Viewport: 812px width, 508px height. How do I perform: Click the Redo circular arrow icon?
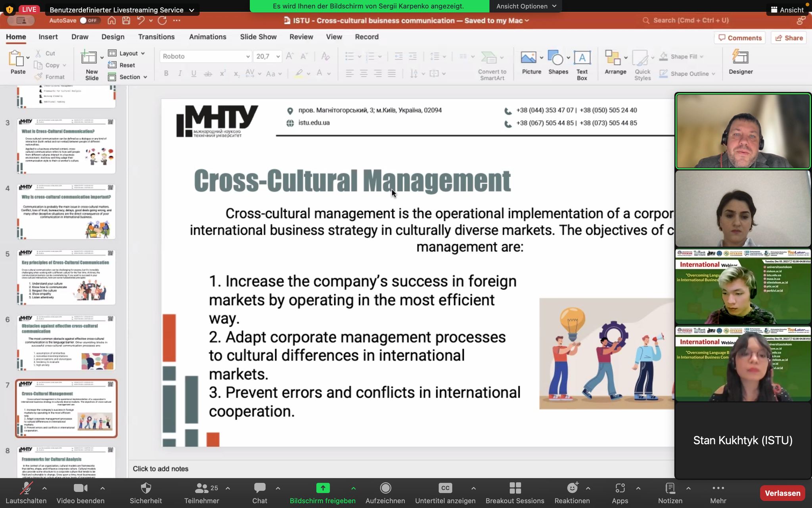[162, 21]
